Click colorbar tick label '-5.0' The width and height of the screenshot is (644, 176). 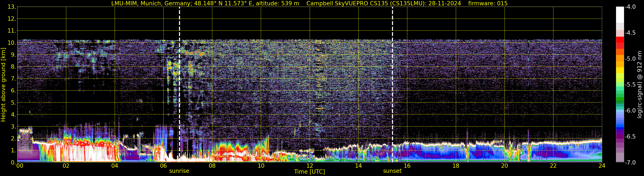(x=630, y=59)
